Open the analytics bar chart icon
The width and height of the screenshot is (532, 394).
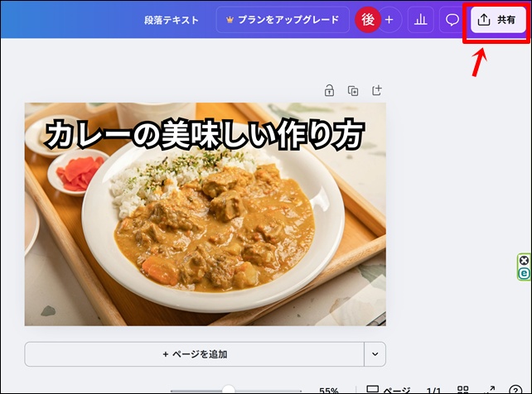421,20
